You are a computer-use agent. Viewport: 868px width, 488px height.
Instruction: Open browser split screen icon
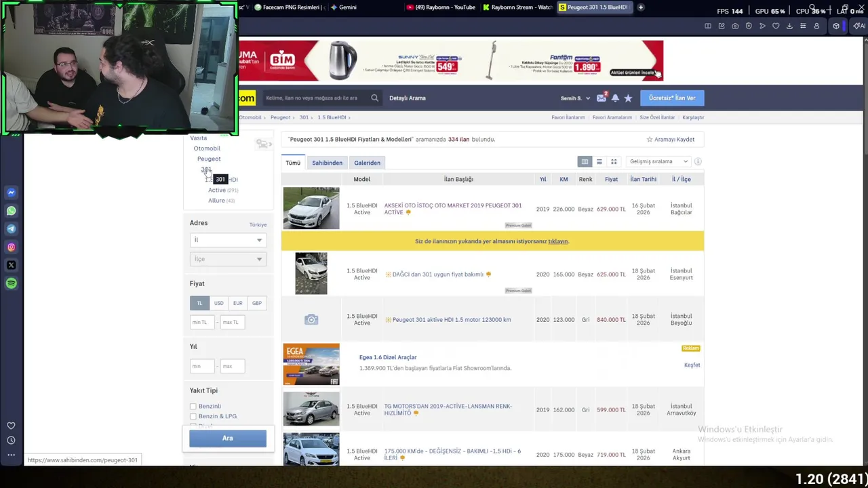click(x=708, y=26)
